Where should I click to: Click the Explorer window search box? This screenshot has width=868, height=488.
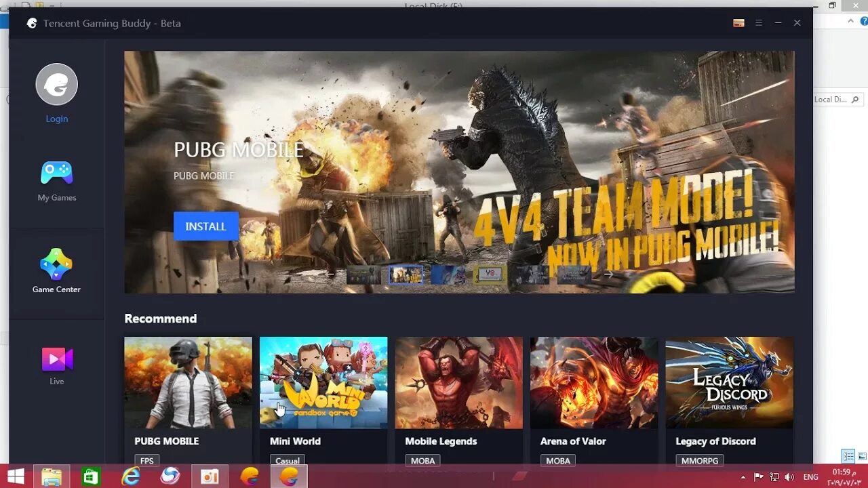click(837, 100)
